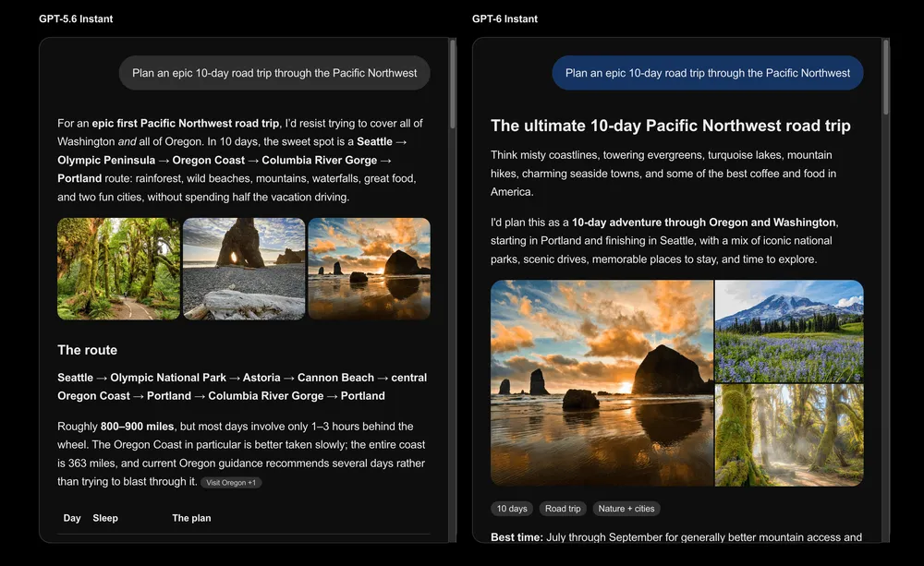Open the sunset sea stacks thumbnail in GPT-5.6 panel

click(x=369, y=269)
